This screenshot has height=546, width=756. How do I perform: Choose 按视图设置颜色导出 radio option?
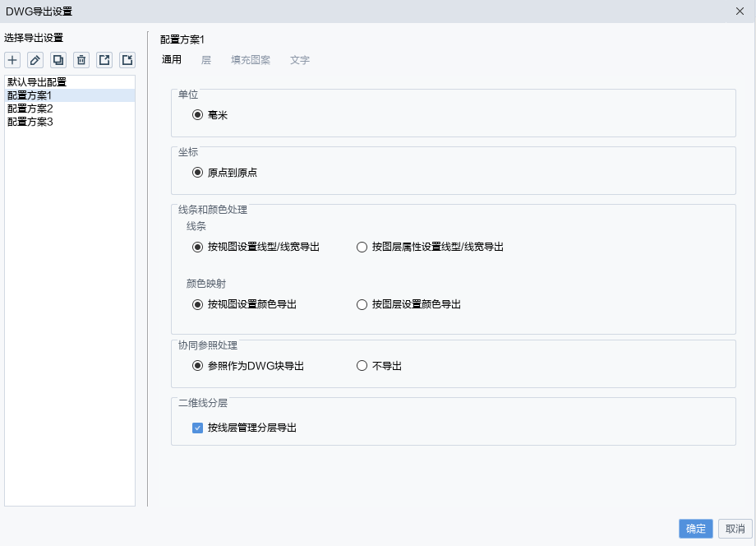pos(197,304)
